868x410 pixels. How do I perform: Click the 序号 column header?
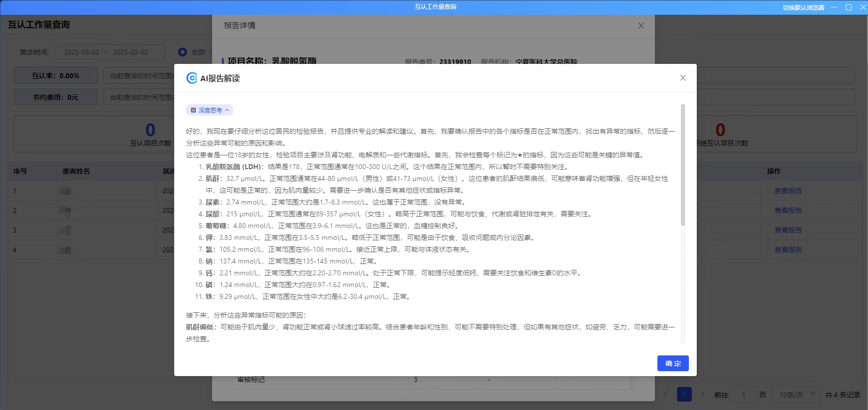20,171
